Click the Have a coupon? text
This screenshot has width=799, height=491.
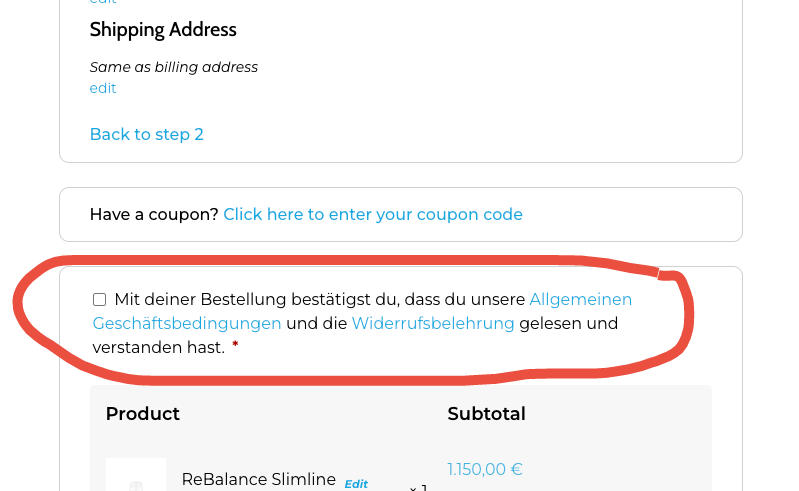coord(154,214)
